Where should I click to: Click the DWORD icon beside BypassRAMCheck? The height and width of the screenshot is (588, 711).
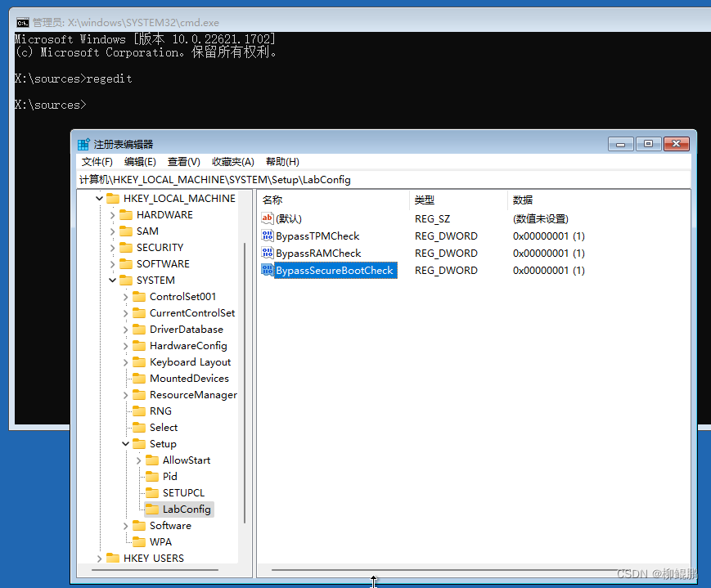(266, 253)
